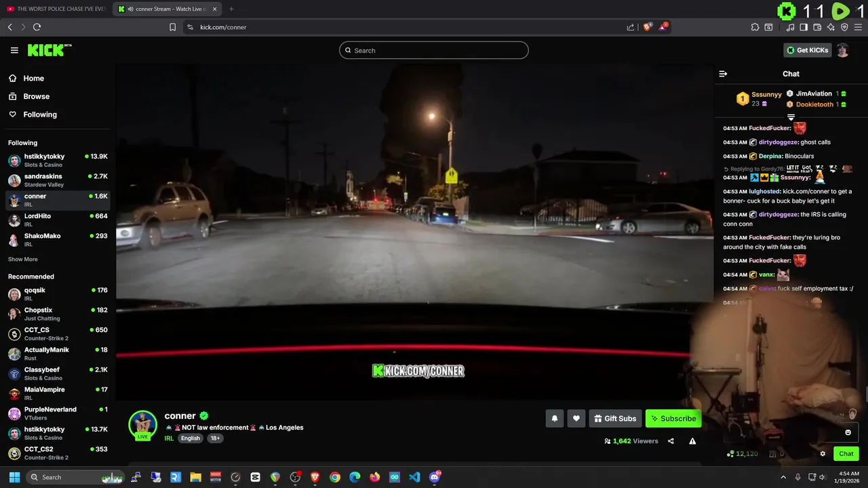Follow channel with heart button
This screenshot has width=868, height=488.
click(x=576, y=418)
